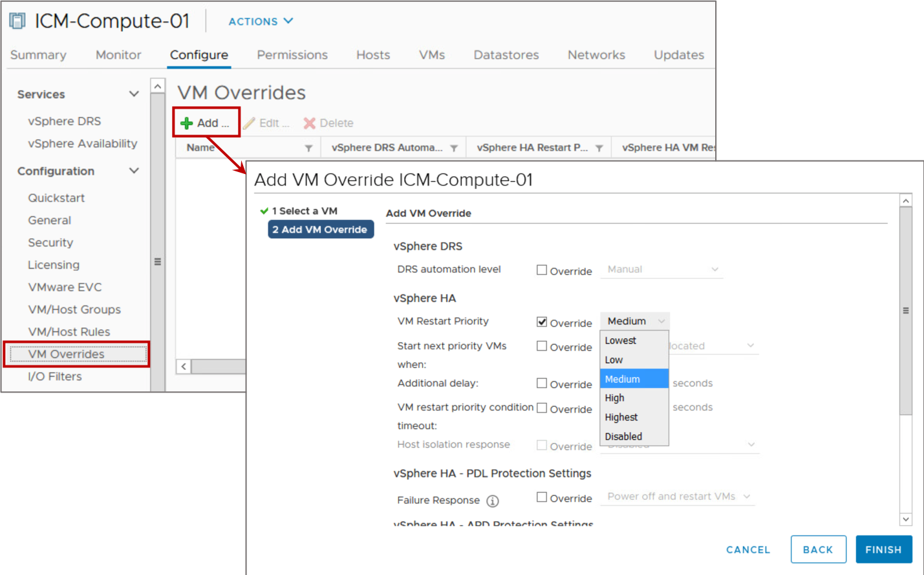
Task: Click the dialog scroll-down arrow
Action: click(x=906, y=519)
